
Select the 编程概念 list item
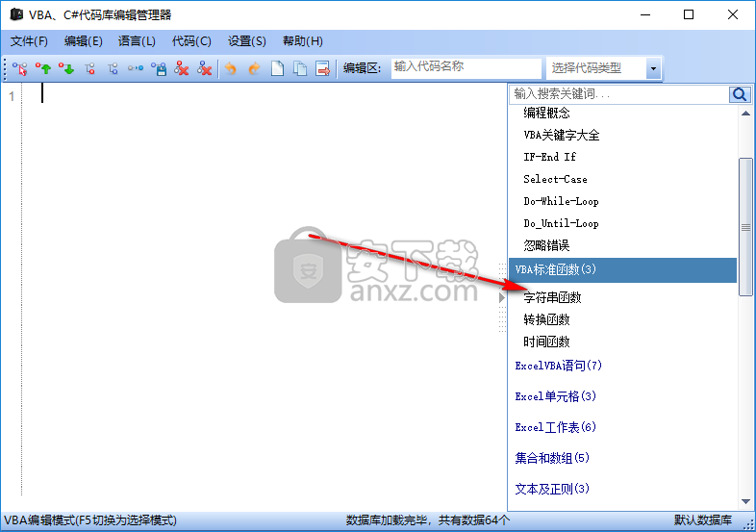pos(546,113)
